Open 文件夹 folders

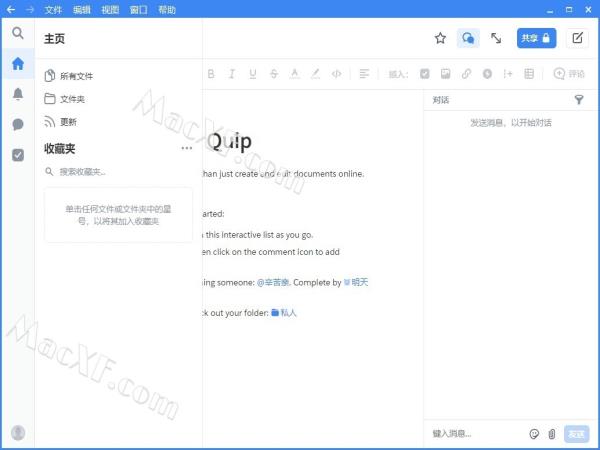(x=65, y=99)
